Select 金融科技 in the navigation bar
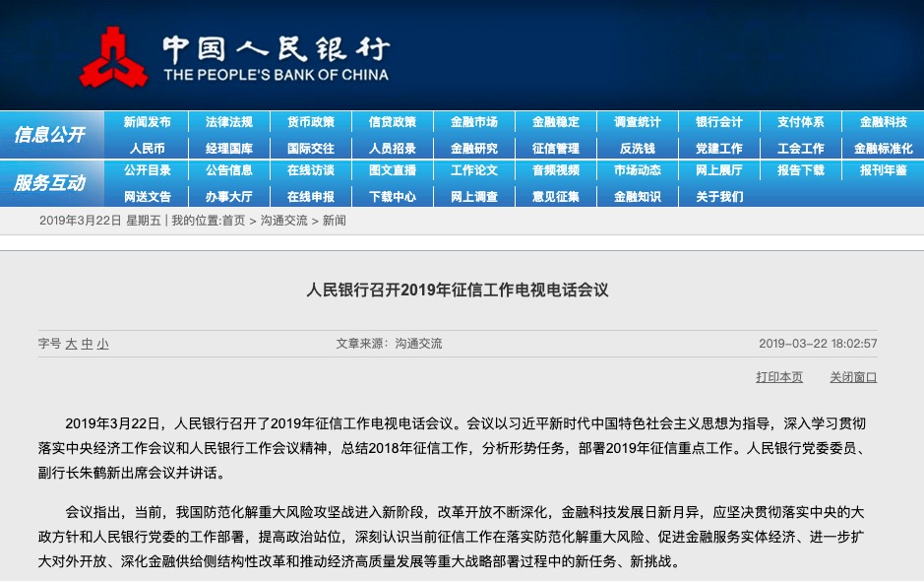This screenshot has width=924, height=581. 883,122
